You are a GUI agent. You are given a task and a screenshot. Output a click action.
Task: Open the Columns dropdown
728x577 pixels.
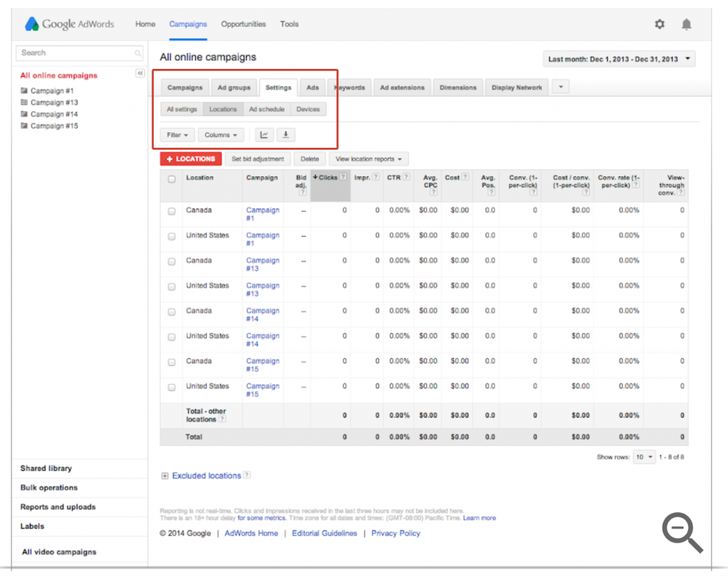[221, 135]
